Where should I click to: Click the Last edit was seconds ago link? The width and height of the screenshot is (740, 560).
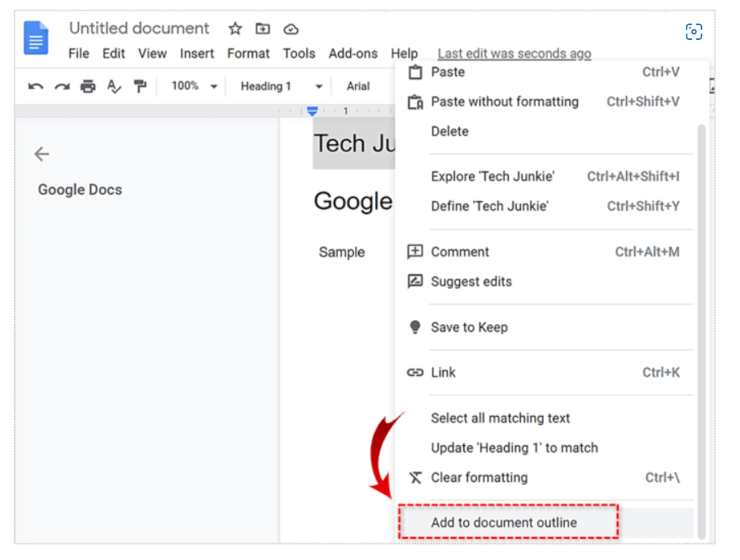coord(514,53)
